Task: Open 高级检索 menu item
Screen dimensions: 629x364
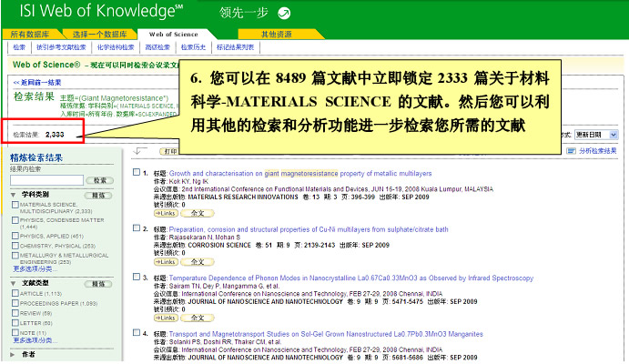Action: click(157, 47)
